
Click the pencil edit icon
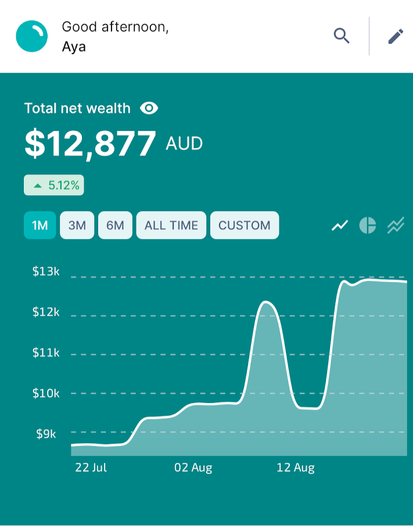point(396,36)
